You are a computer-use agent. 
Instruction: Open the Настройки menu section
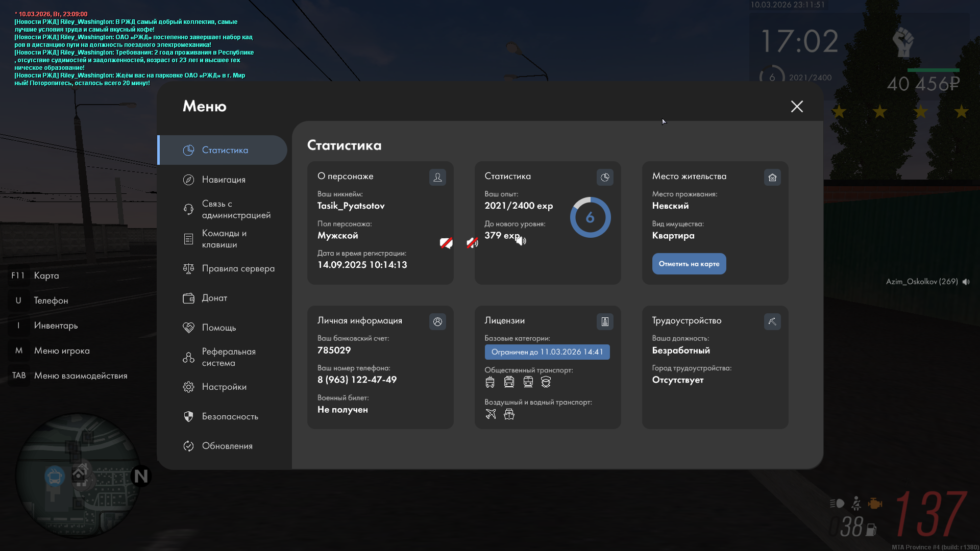tap(224, 387)
